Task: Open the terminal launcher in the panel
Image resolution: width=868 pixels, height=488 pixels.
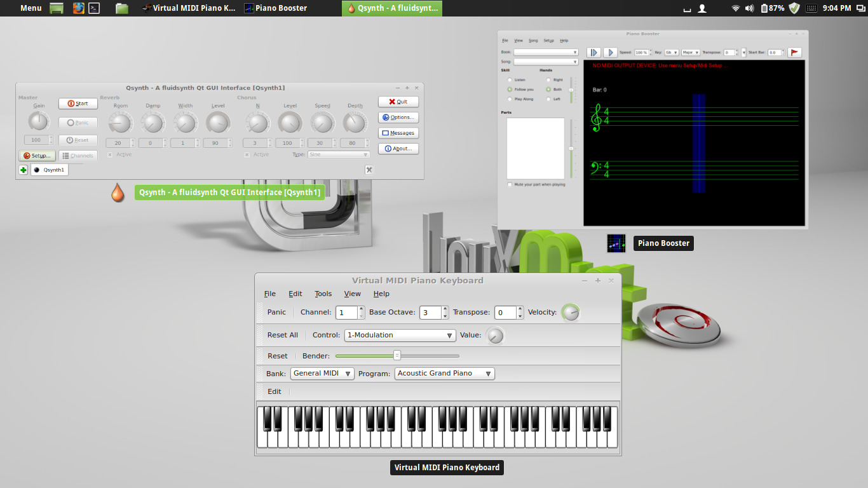Action: pos(94,8)
